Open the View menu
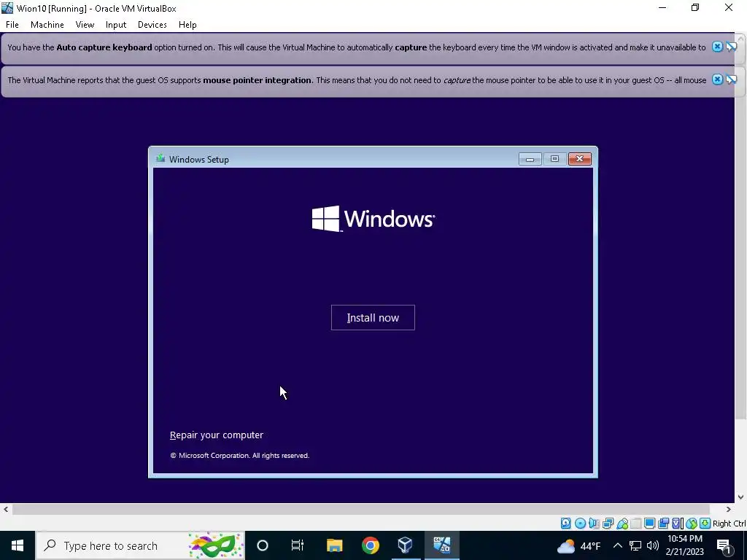The height and width of the screenshot is (560, 747). tap(85, 25)
